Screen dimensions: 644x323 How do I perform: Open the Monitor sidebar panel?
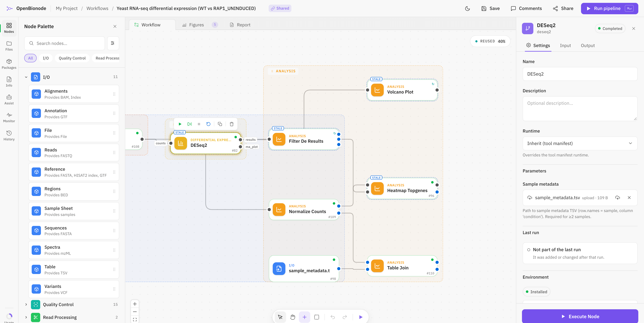(9, 117)
